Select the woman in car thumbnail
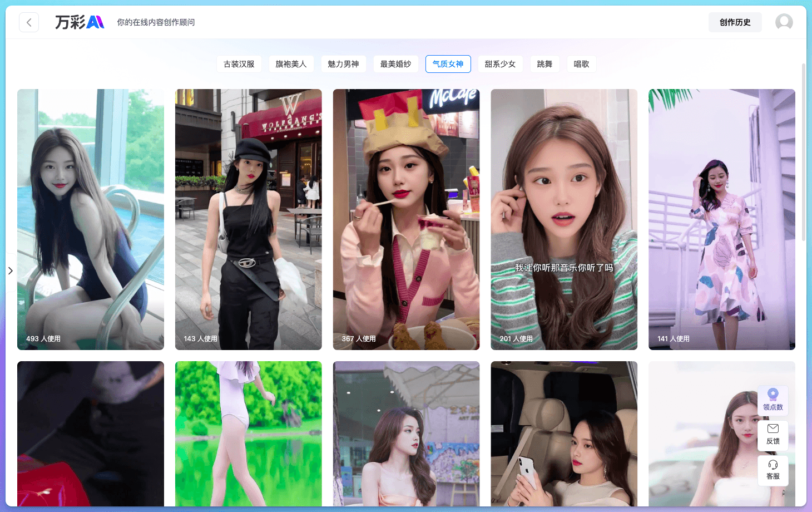Screen dimensions: 812x512 564,434
